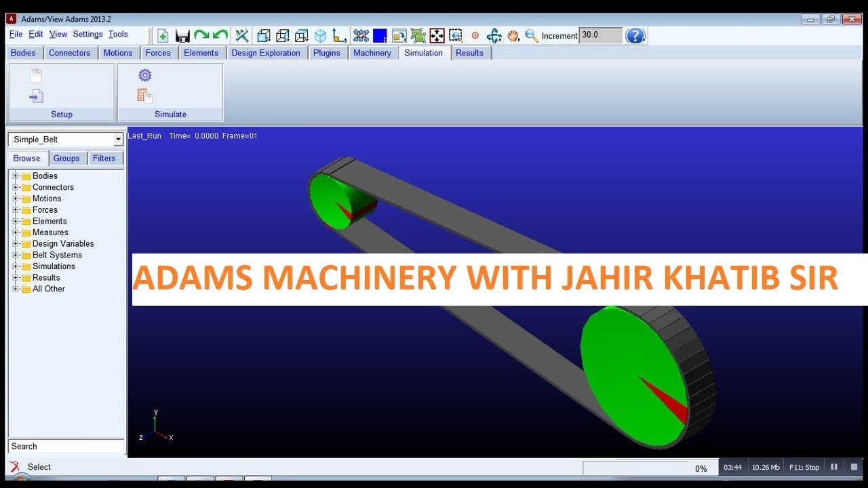Click the gear simulation control icon
This screenshot has width=868, height=488.
click(x=145, y=75)
